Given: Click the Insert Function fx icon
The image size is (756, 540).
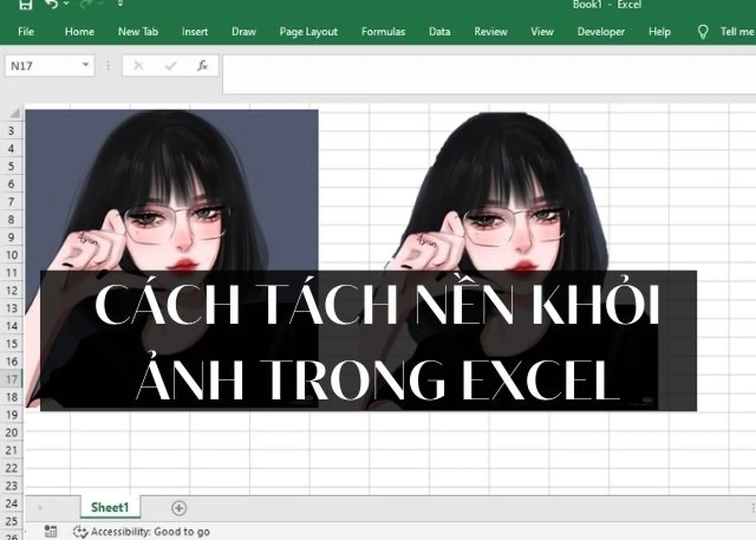Looking at the screenshot, I should point(202,65).
